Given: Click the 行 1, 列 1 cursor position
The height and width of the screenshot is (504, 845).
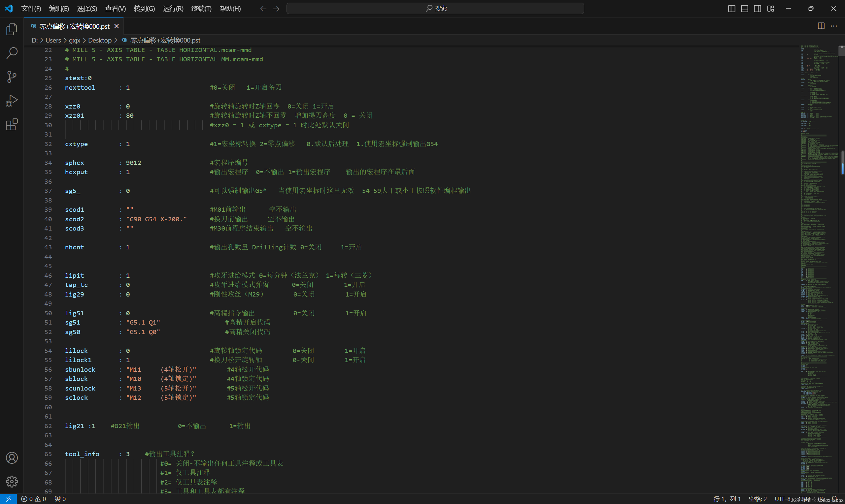Looking at the screenshot, I should [727, 499].
